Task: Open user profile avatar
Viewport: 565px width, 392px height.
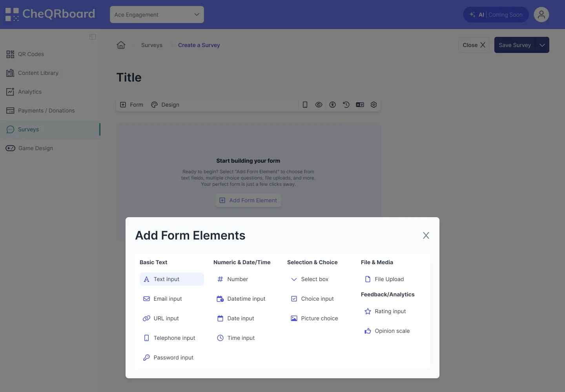Action: [541, 15]
